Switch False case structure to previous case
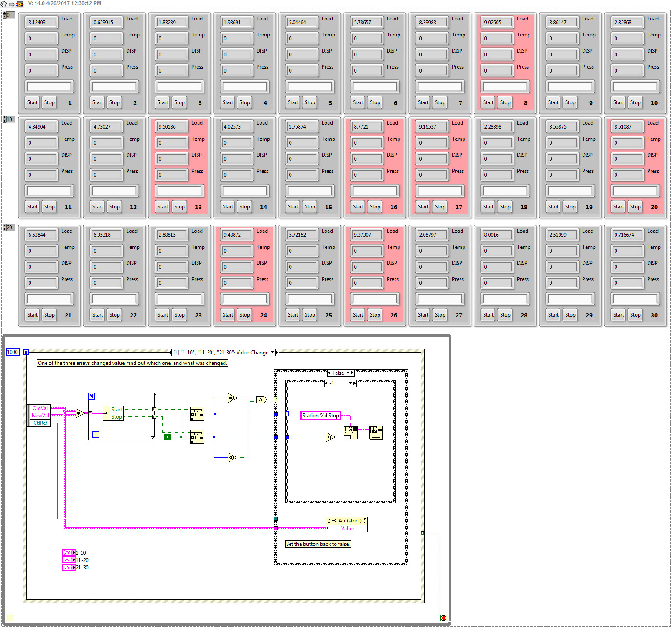Image resolution: width=672 pixels, height=628 pixels. click(x=329, y=373)
